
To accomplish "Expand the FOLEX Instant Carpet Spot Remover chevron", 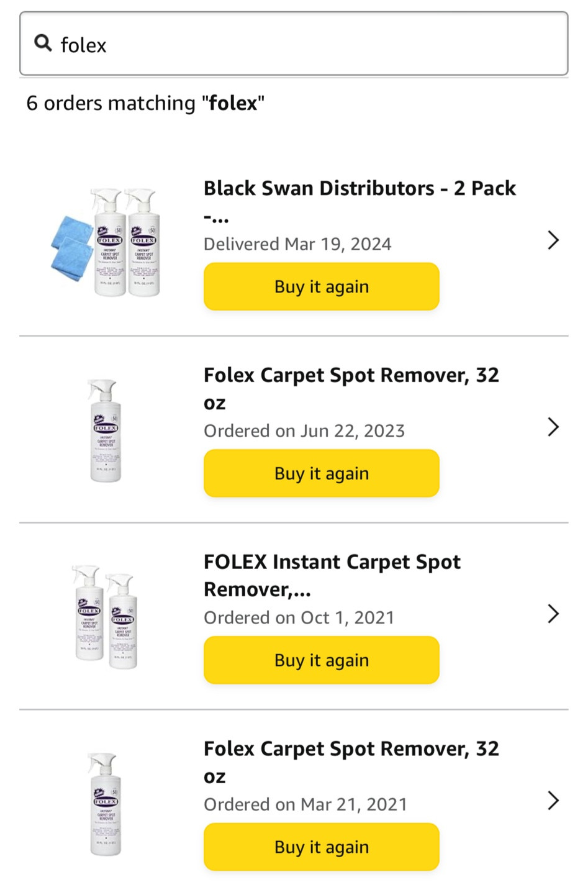I will [553, 614].
